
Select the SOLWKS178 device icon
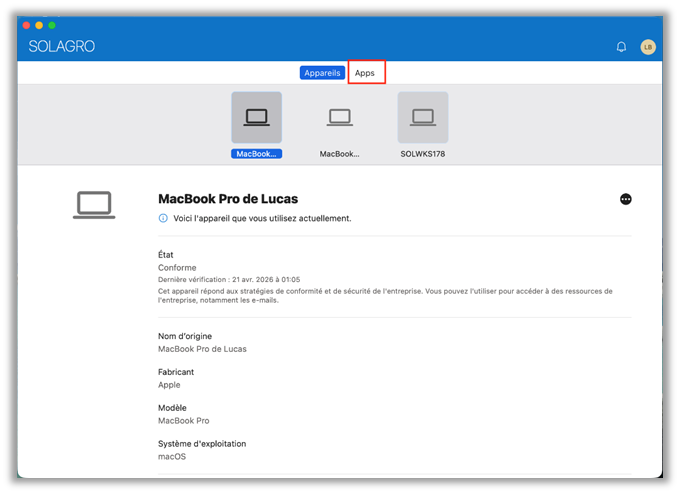pos(423,117)
